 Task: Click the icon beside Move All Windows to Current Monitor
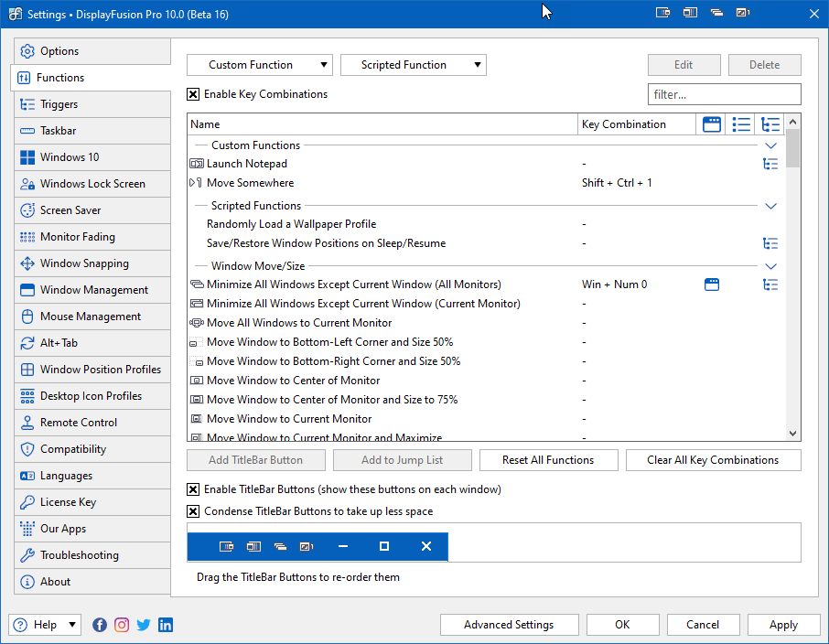[x=196, y=323]
